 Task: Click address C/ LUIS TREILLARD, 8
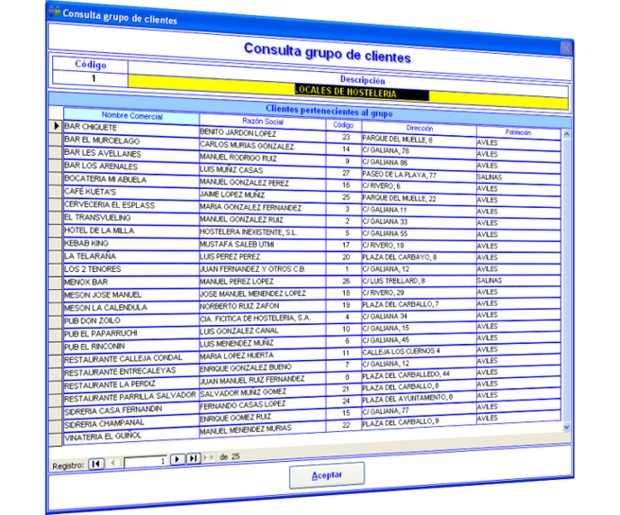394,281
